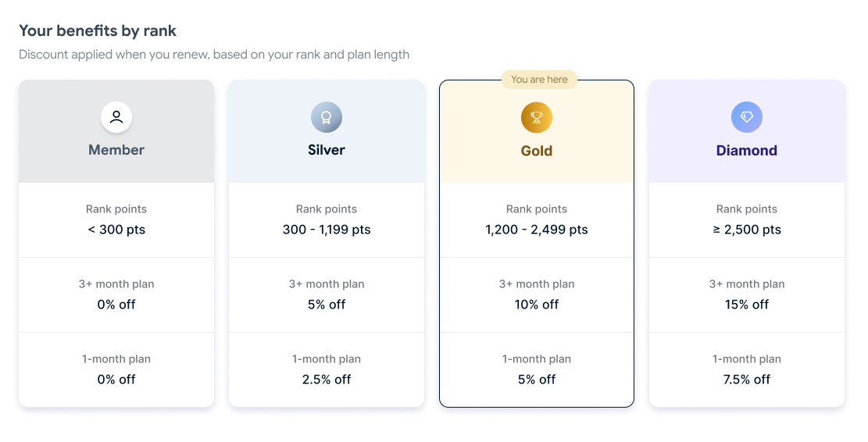Click Silver's 5% off 3+ month discount

tap(327, 305)
